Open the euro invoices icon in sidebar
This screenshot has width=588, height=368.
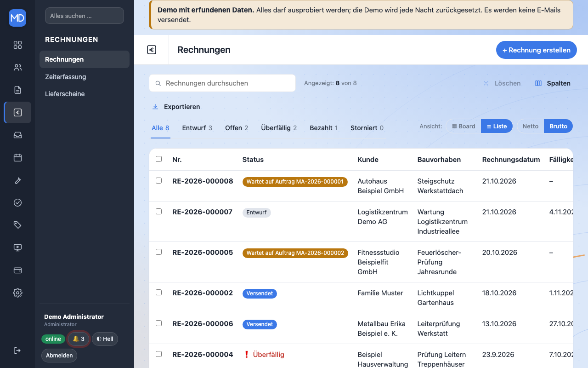point(17,112)
